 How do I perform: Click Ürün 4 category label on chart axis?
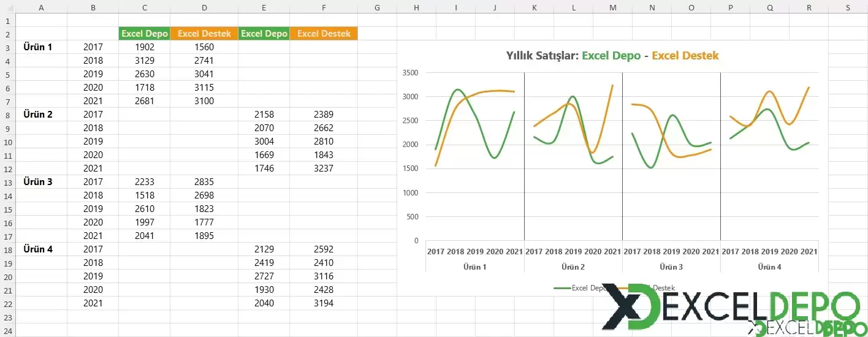click(769, 267)
